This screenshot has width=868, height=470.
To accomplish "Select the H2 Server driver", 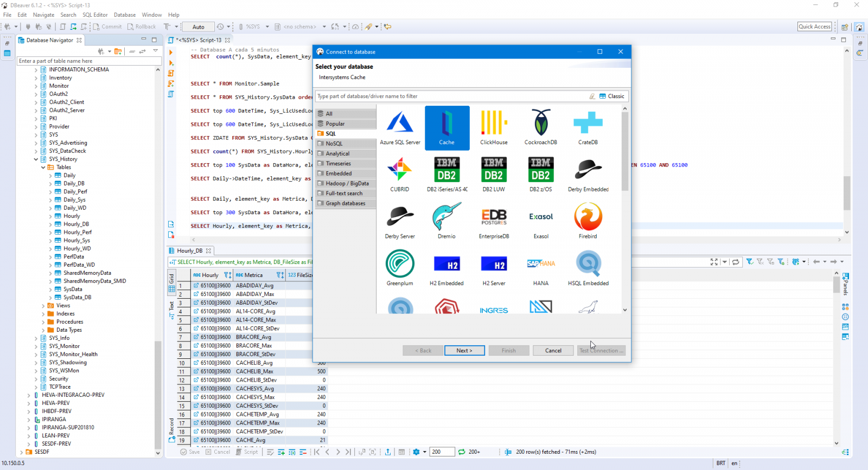I will 494,268.
